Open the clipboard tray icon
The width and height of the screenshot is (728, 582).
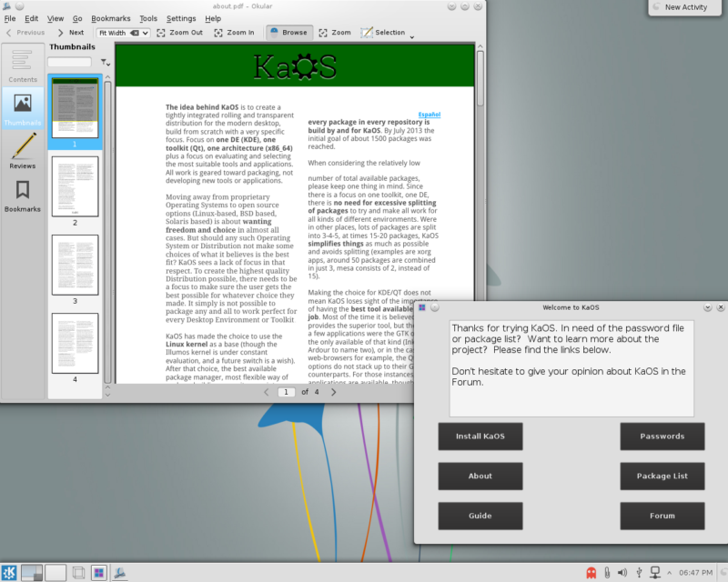[607, 573]
